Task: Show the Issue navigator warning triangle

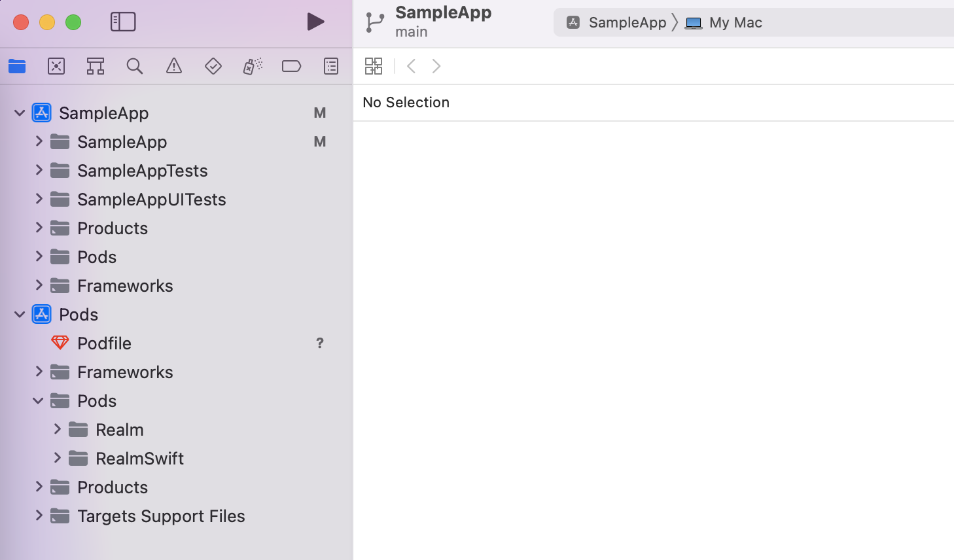Action: [174, 66]
